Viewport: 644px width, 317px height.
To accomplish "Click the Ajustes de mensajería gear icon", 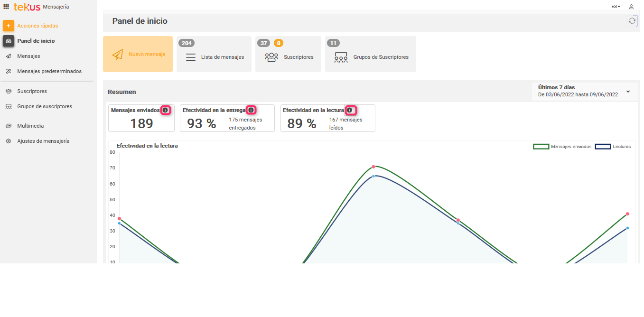I will tap(9, 141).
